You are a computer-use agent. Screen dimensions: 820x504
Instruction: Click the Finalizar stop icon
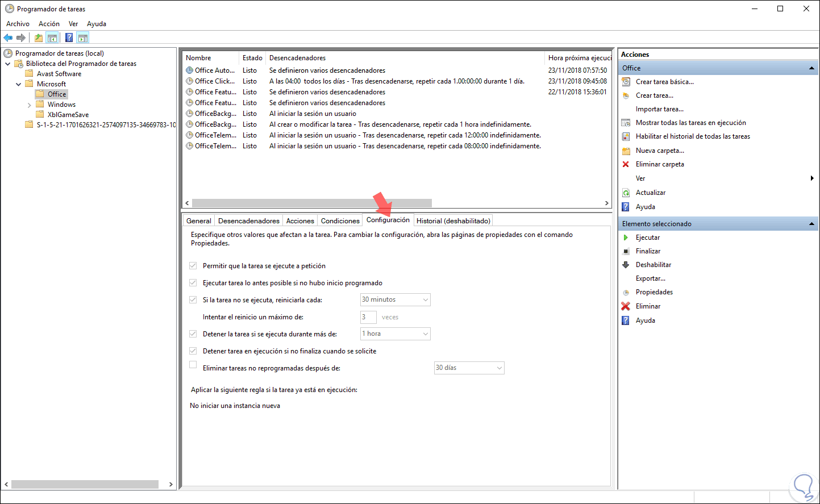tap(626, 251)
